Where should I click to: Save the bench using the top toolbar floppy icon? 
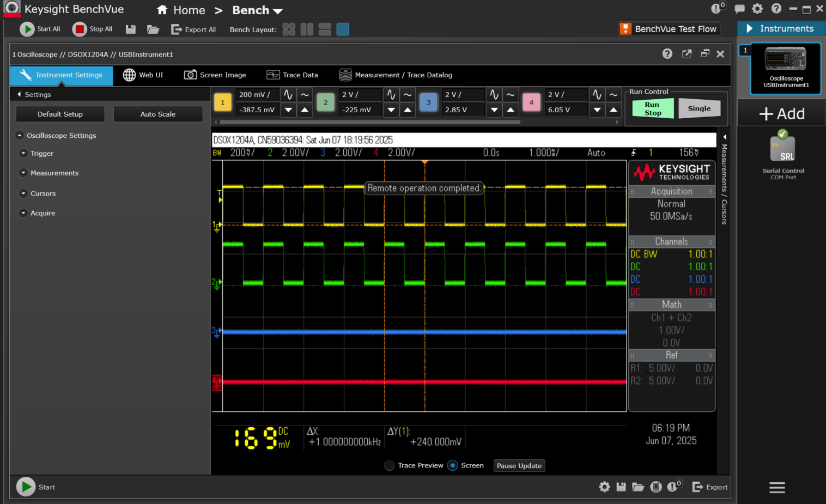point(131,29)
